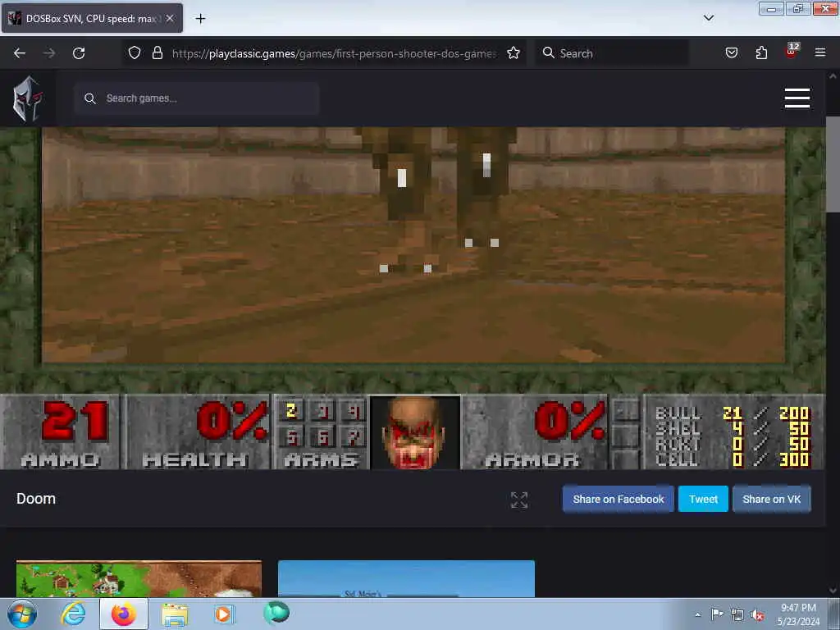Click the site helmet logo

[x=28, y=98]
